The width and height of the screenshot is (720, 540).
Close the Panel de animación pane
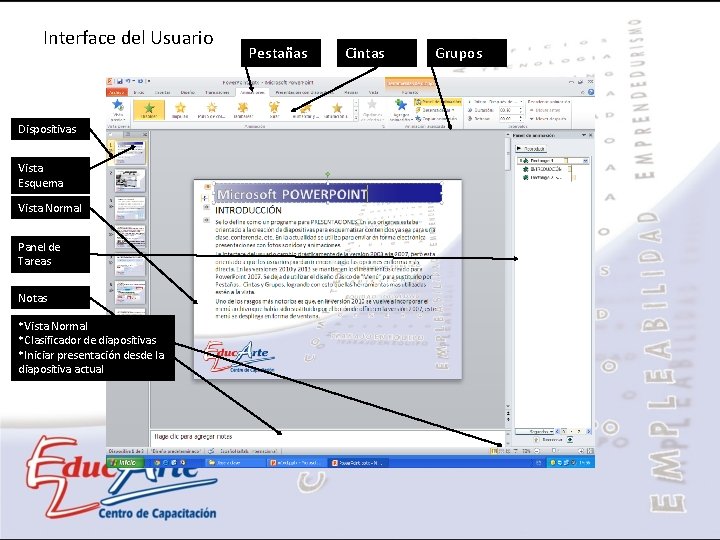point(591,135)
